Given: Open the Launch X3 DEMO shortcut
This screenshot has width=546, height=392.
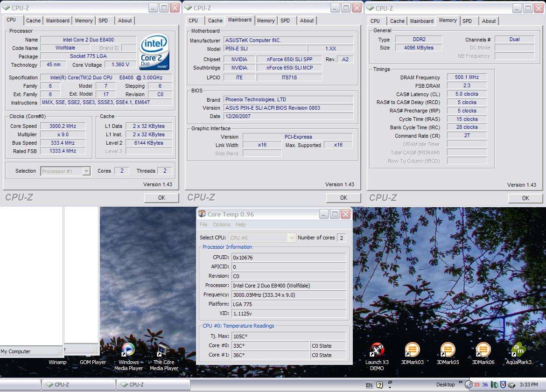Looking at the screenshot, I should [377, 357].
